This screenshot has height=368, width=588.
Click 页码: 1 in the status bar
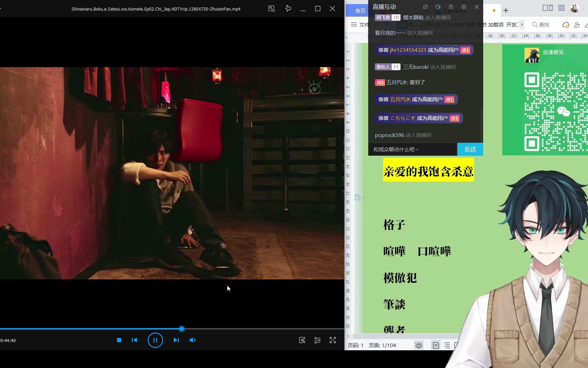pyautogui.click(x=356, y=345)
